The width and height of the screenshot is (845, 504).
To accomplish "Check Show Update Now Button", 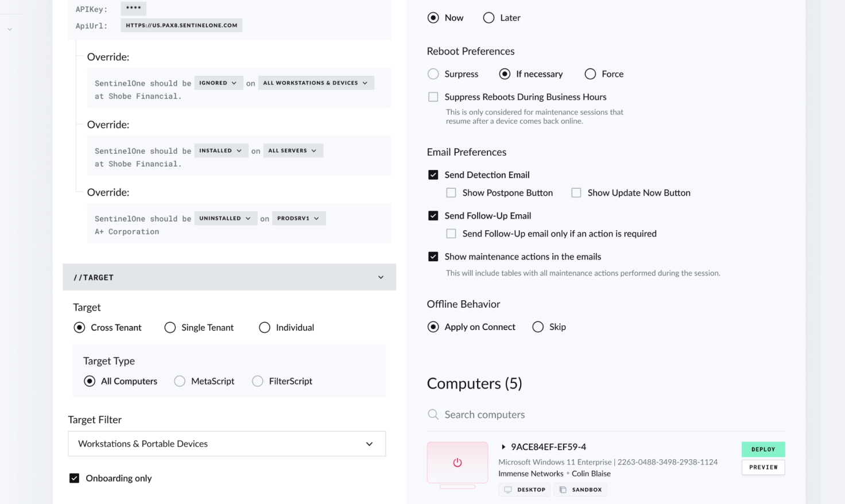I will pos(576,193).
